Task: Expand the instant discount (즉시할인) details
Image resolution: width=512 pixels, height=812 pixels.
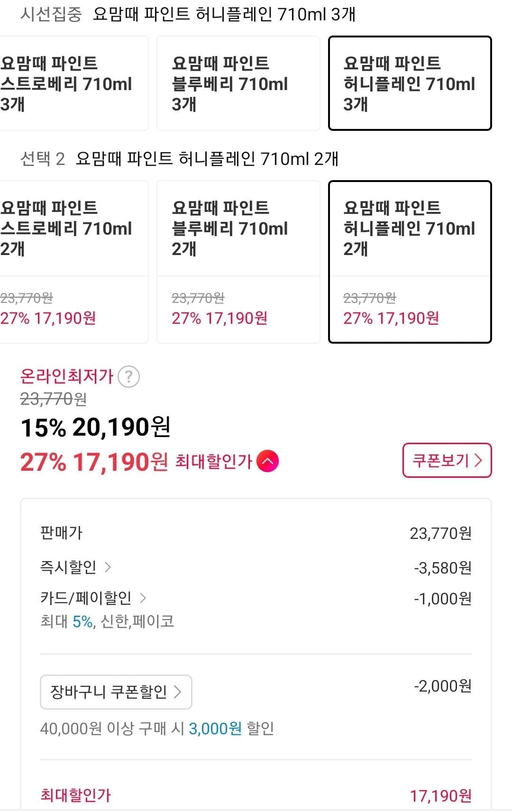Action: pyautogui.click(x=75, y=567)
